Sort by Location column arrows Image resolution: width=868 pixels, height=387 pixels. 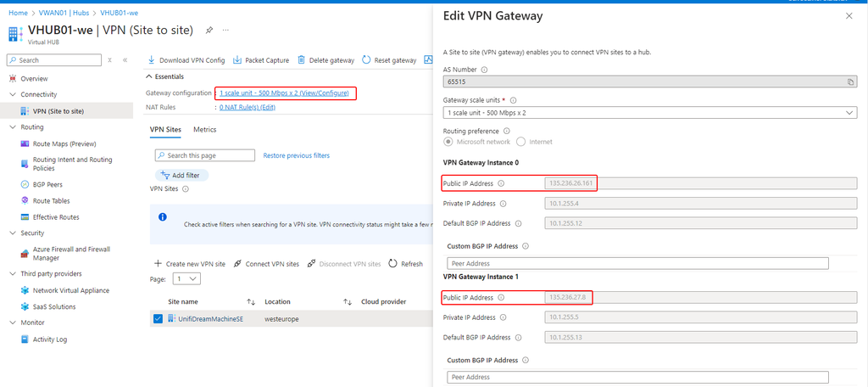coord(348,301)
